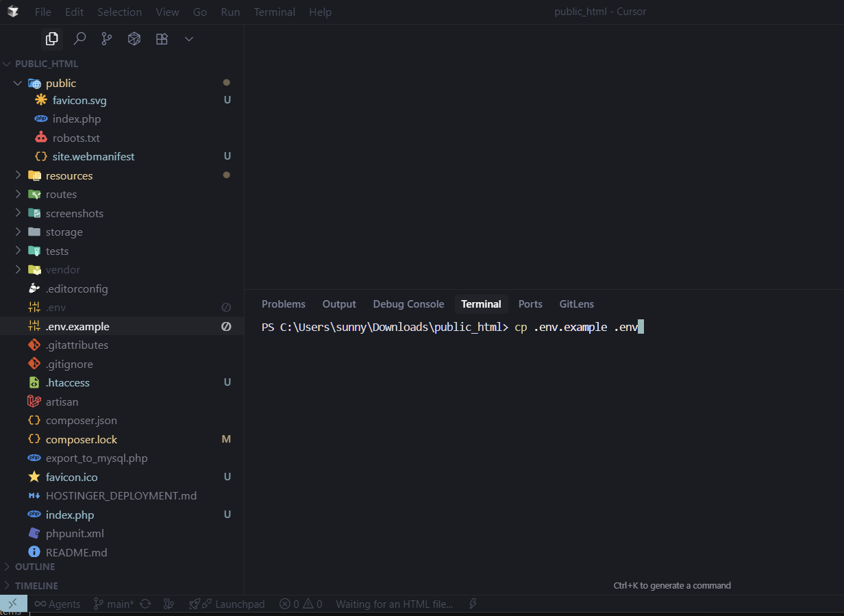
Task: Open the additional views chevron in activity bar
Action: [x=189, y=39]
